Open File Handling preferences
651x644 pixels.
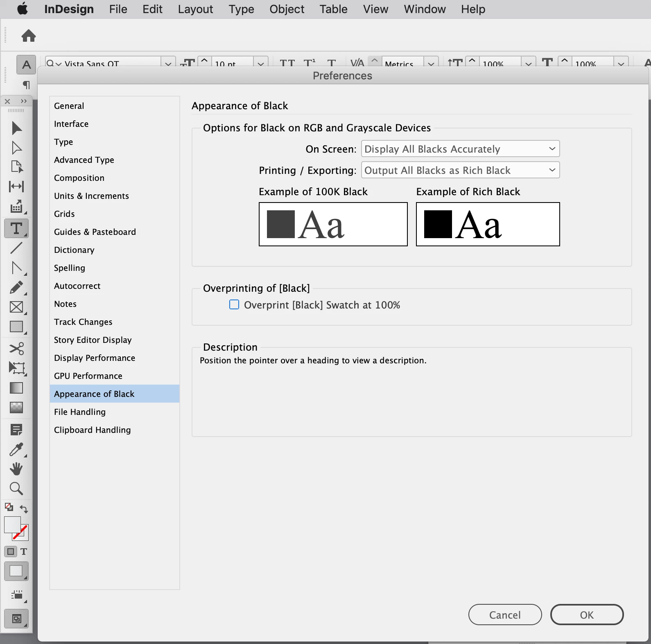(x=115, y=412)
